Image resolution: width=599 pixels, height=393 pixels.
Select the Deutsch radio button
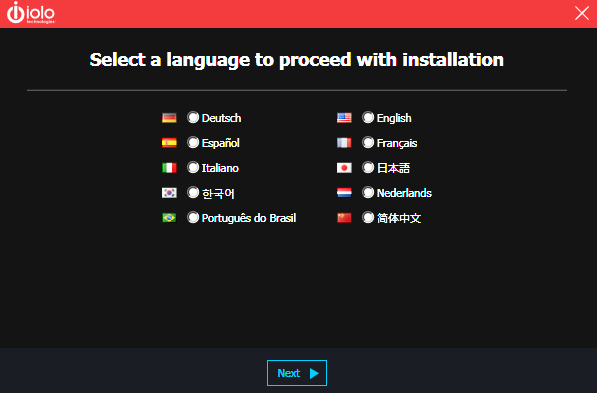click(193, 117)
